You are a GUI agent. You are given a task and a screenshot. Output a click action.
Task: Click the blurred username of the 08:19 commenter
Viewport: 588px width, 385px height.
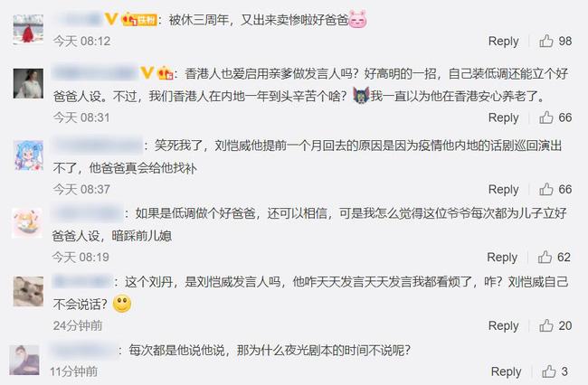88,213
